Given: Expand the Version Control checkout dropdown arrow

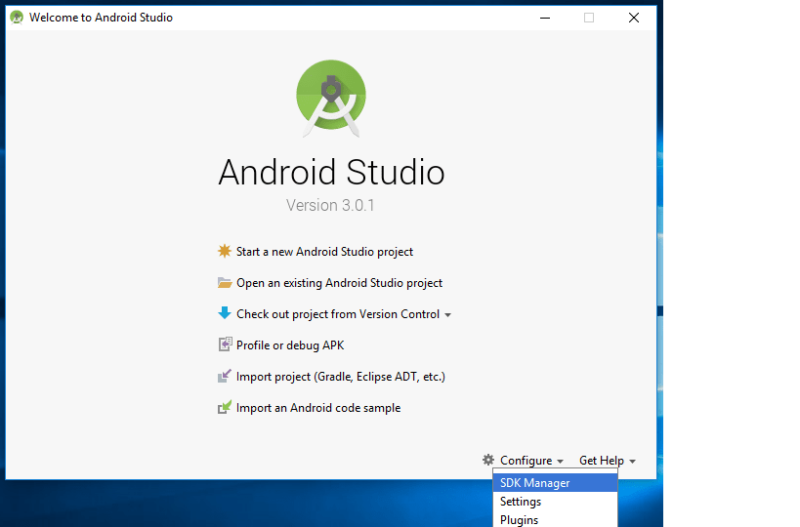Looking at the screenshot, I should pyautogui.click(x=448, y=315).
